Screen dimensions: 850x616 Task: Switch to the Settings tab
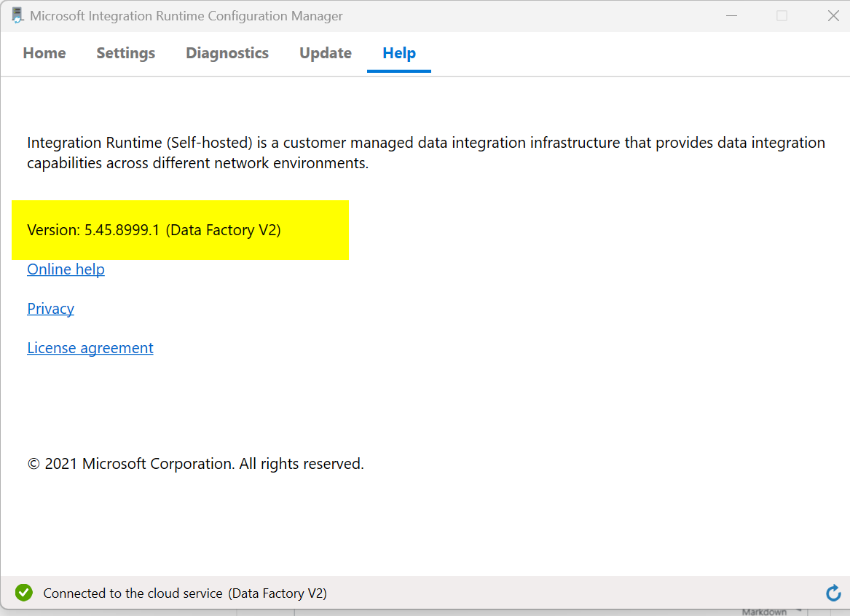126,53
